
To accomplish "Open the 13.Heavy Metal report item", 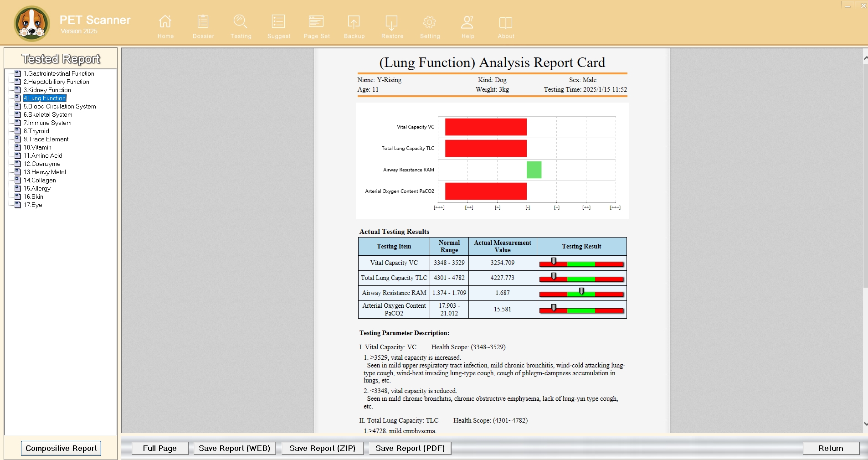I will point(45,172).
